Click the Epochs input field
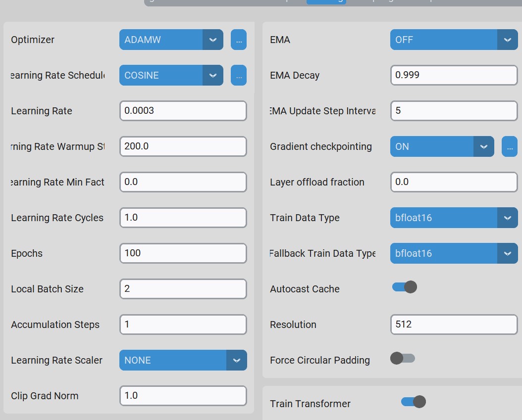Image resolution: width=522 pixels, height=420 pixels. click(x=183, y=253)
